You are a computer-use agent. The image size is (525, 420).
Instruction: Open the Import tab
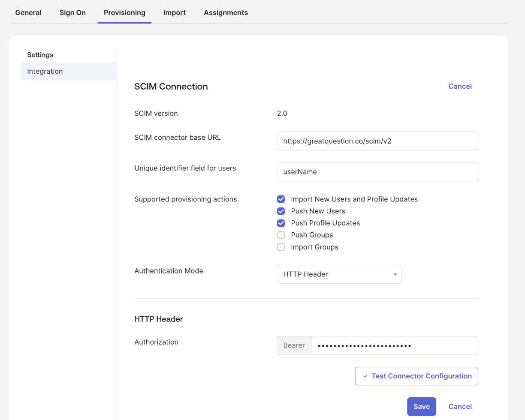[x=174, y=12]
